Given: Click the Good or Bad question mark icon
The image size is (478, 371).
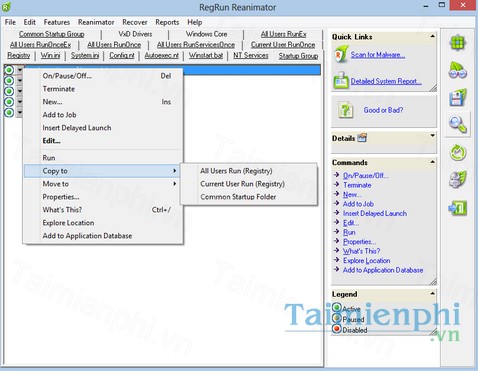Looking at the screenshot, I should [346, 110].
